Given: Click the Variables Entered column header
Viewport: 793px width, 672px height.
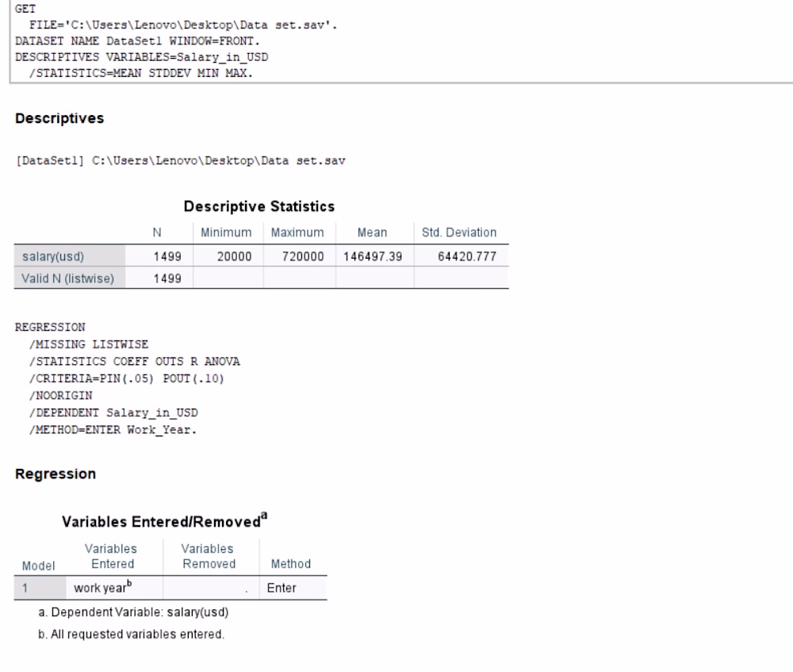Looking at the screenshot, I should pos(111,556).
